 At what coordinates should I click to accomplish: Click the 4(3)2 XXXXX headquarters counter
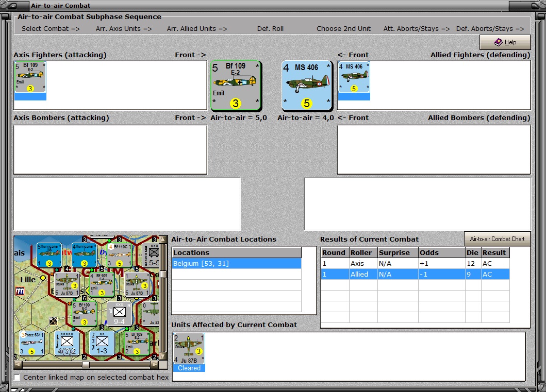tap(67, 343)
